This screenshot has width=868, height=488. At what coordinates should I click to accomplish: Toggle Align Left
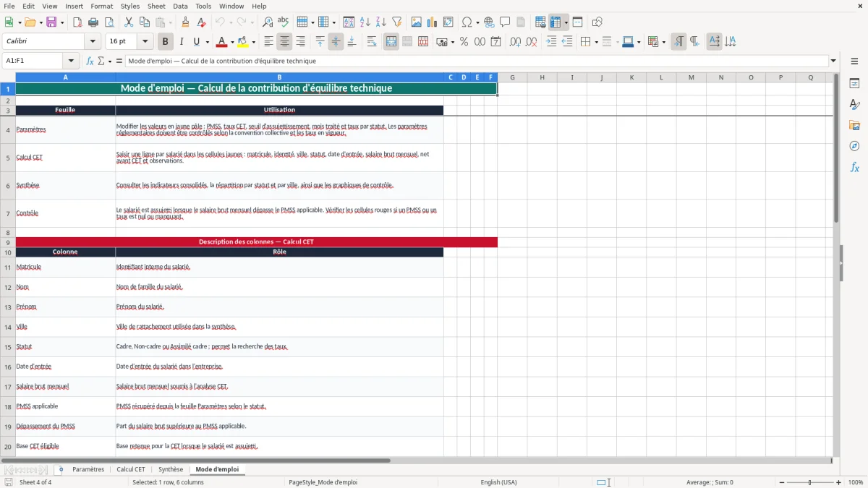click(268, 42)
